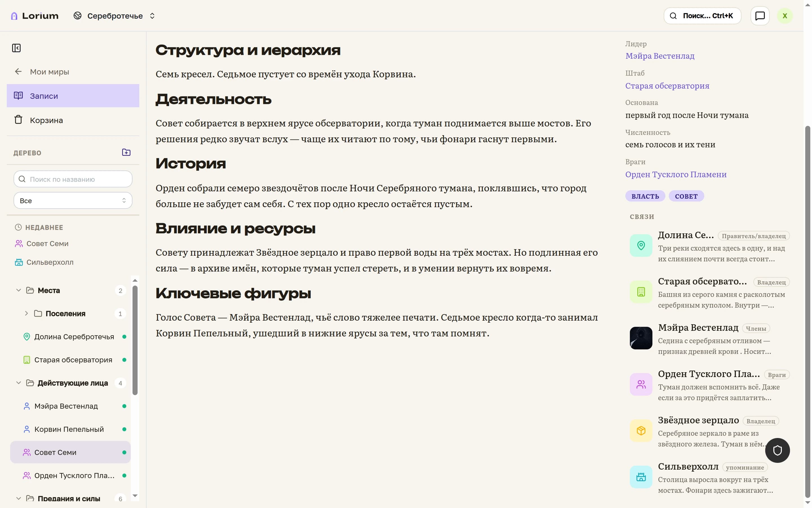Collapse the Действующие лица folder

[19, 383]
